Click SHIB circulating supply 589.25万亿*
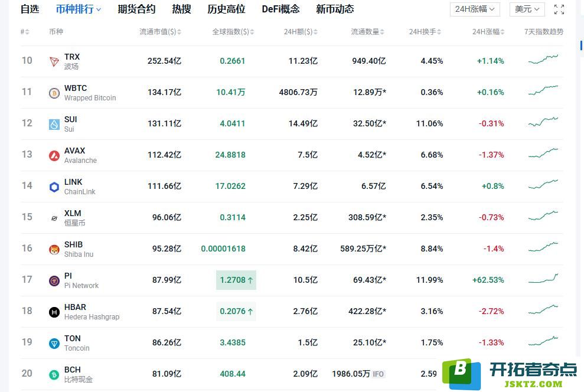584x392 pixels. (x=363, y=249)
